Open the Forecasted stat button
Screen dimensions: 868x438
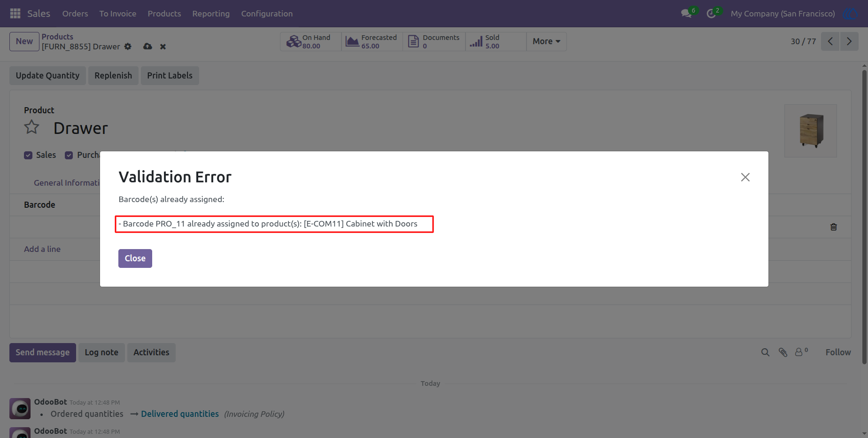point(372,41)
